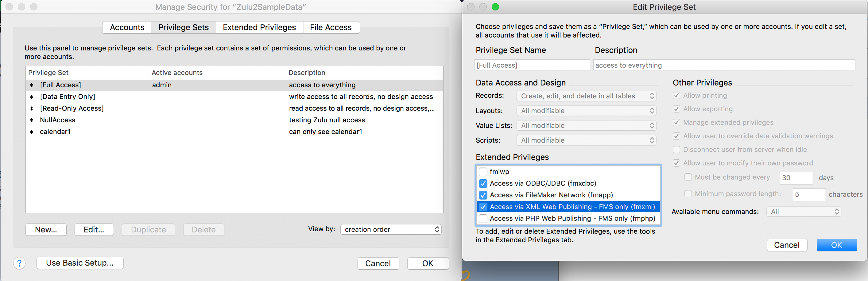Click Use Basic Setup... button

click(x=80, y=263)
